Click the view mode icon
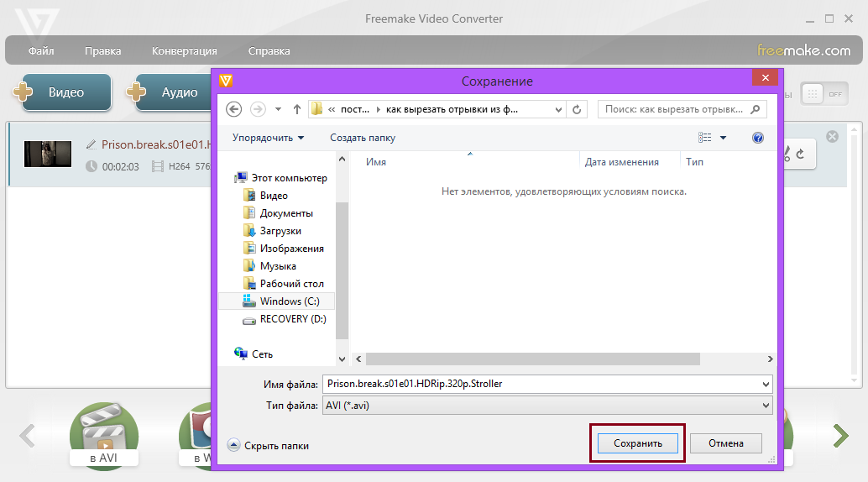868x482 pixels. (705, 138)
